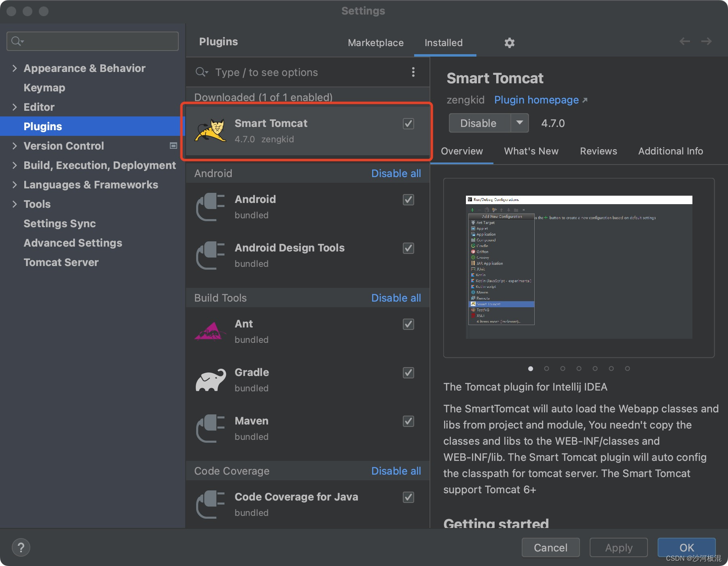This screenshot has height=566, width=728.
Task: Expand the Editor settings node
Action: (15, 107)
